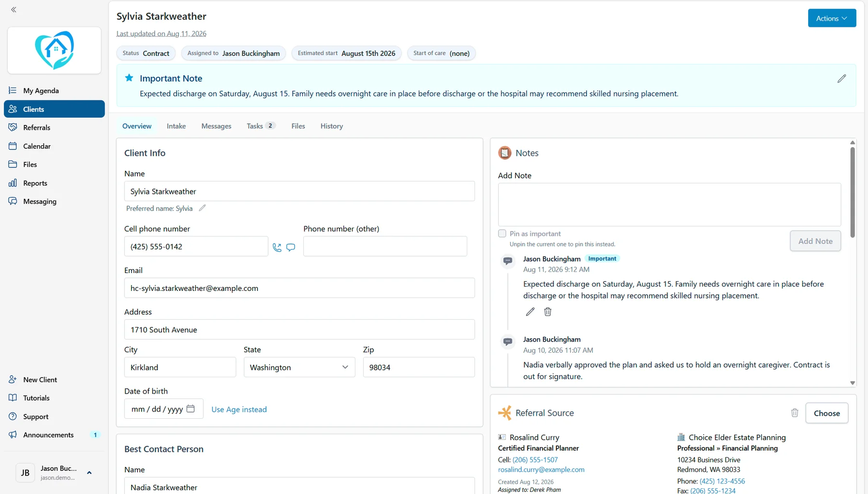This screenshot has height=494, width=868.
Task: Click the JB user avatar
Action: coord(25,473)
